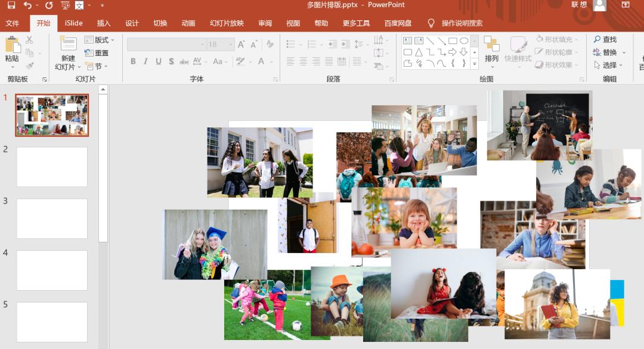Screen dimensions: 644x349
Task: Toggle align text right
Action: (x=316, y=61)
